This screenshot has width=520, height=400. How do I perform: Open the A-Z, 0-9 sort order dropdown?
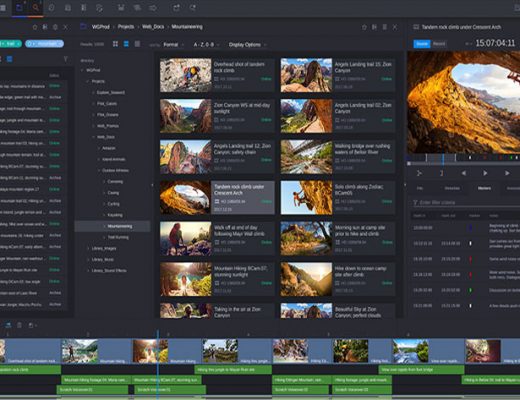tap(206, 44)
